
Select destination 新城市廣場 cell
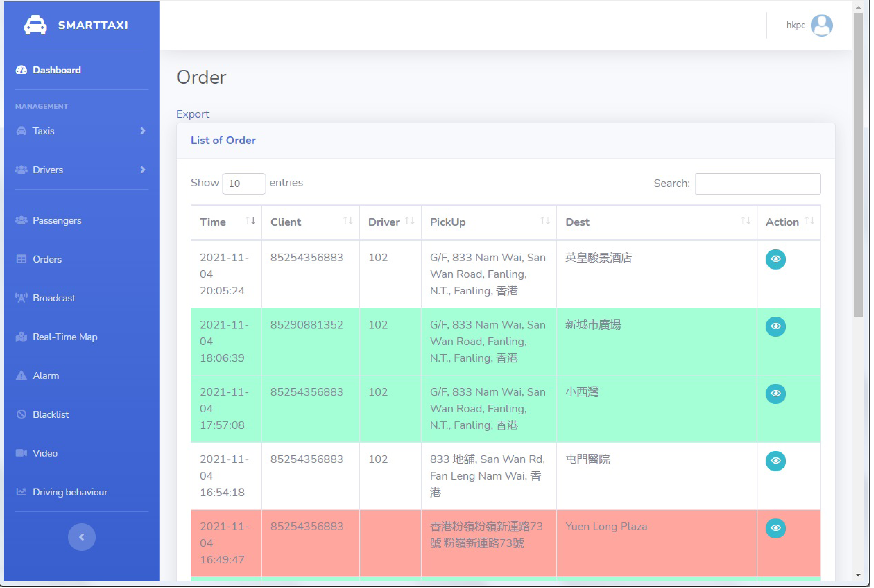click(656, 342)
